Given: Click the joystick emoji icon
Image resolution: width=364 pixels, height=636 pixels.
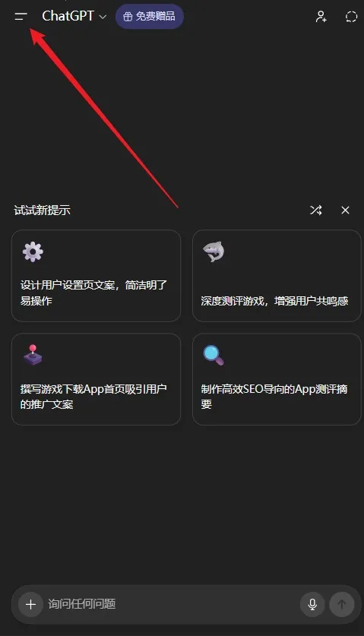Looking at the screenshot, I should point(33,355).
